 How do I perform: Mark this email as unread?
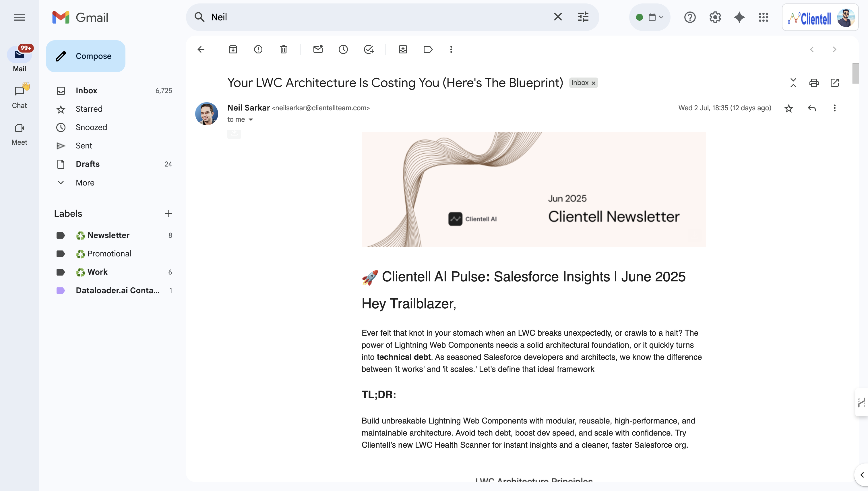pos(318,50)
